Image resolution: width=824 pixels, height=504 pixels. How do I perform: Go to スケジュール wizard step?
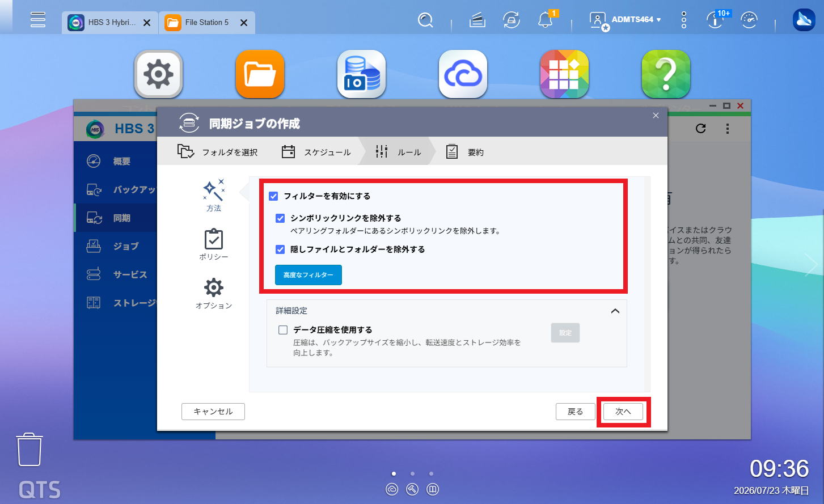[316, 152]
